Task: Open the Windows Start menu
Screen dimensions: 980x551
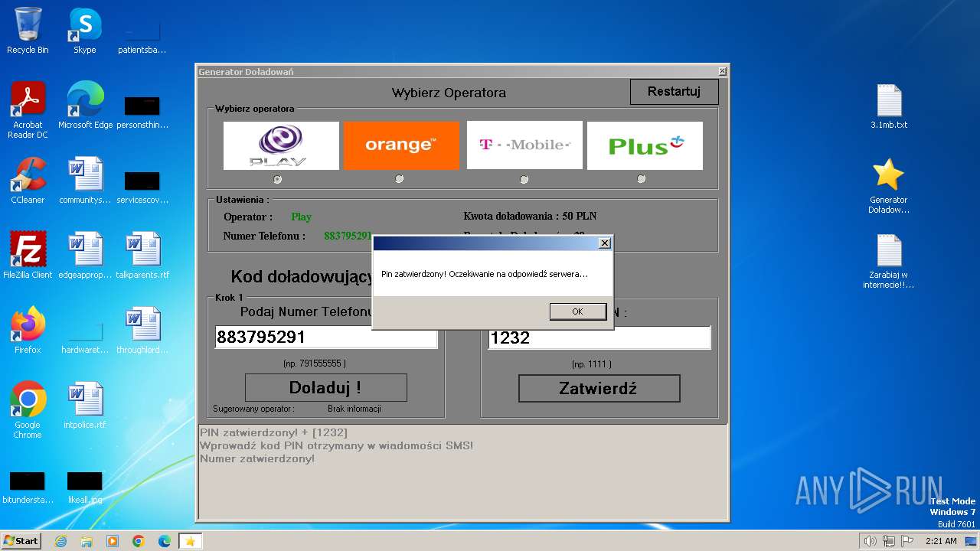Action: click(21, 540)
